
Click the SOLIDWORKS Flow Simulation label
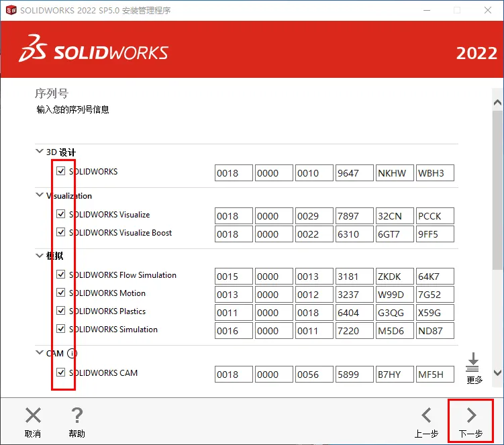tap(123, 275)
